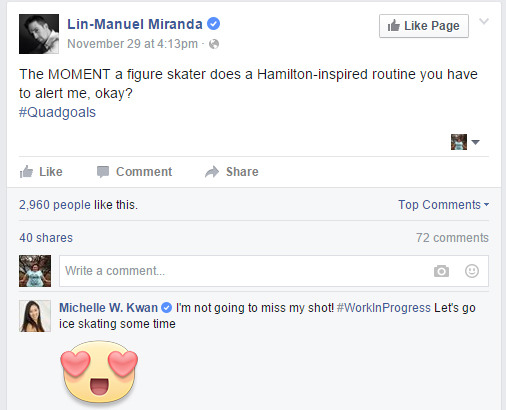Open the #WorkInProgress hashtag in the comment

(x=383, y=308)
